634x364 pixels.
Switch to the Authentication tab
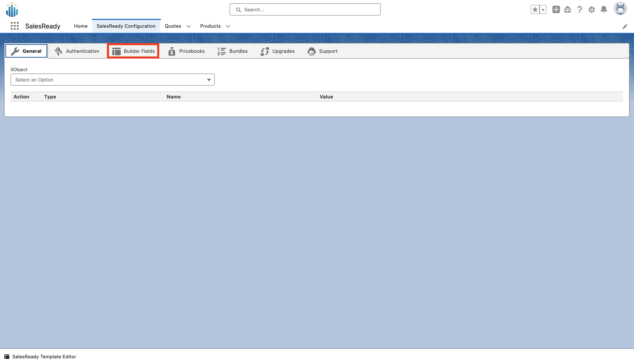tap(77, 51)
